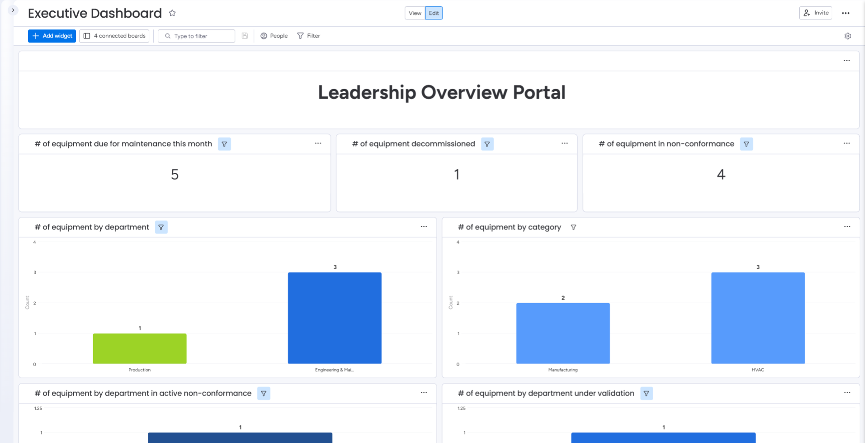Switch to Edit mode
868x443 pixels.
(434, 13)
